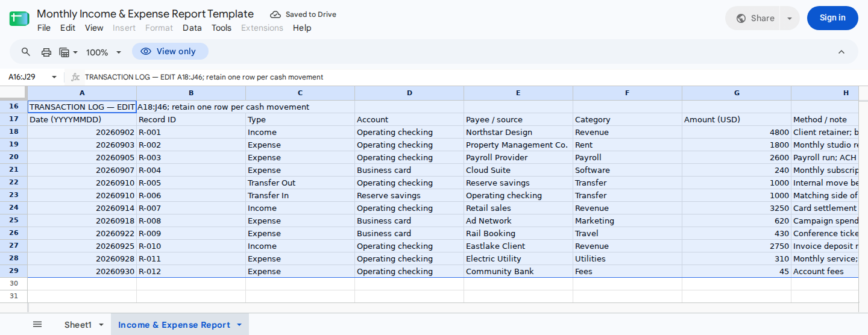Open the File menu

pyautogui.click(x=44, y=28)
